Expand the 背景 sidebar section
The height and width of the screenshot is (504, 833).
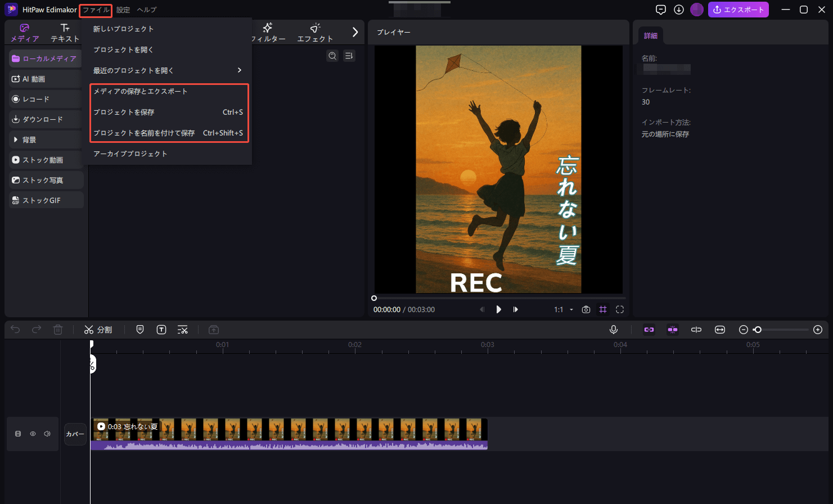[46, 139]
